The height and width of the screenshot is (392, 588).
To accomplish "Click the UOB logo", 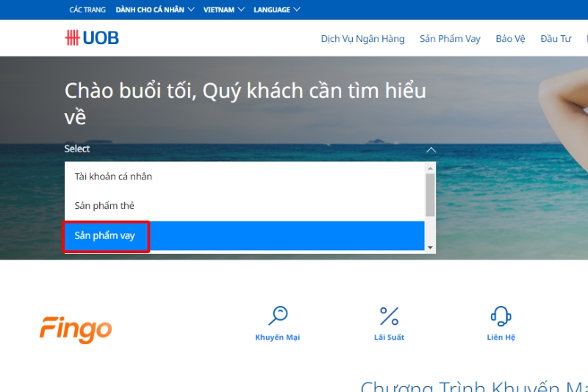I will (x=92, y=38).
